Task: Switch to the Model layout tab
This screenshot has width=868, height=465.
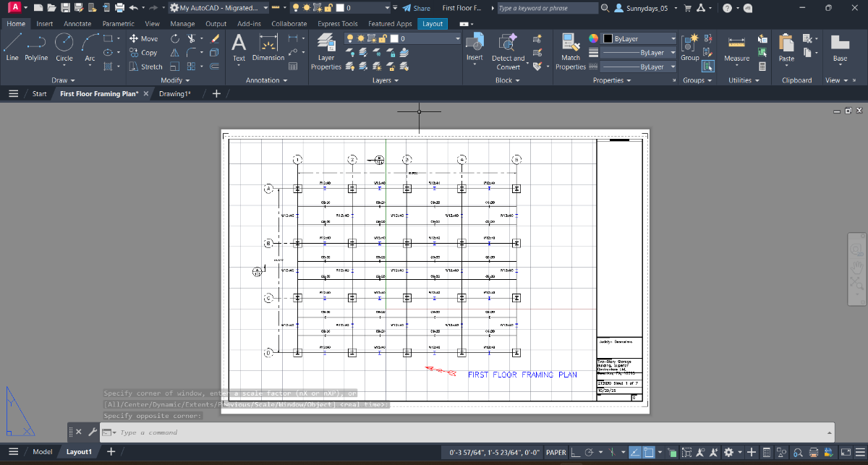Action: click(x=43, y=452)
